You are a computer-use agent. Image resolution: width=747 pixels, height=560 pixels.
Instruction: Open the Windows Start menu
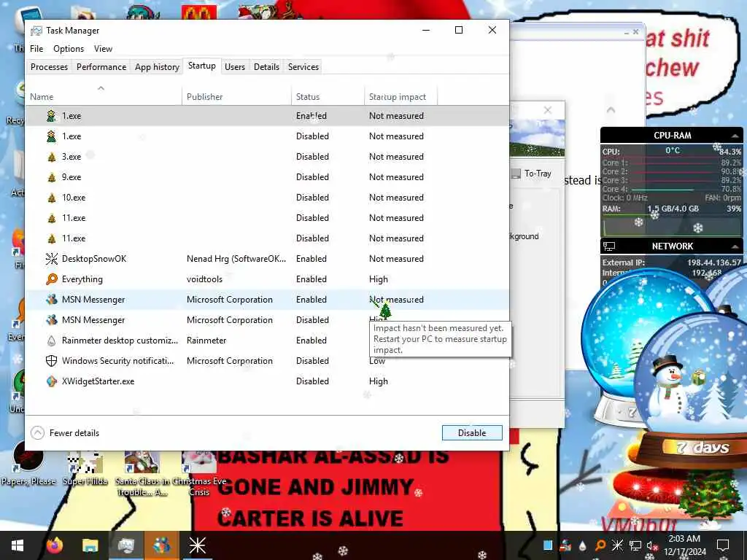pyautogui.click(x=18, y=545)
